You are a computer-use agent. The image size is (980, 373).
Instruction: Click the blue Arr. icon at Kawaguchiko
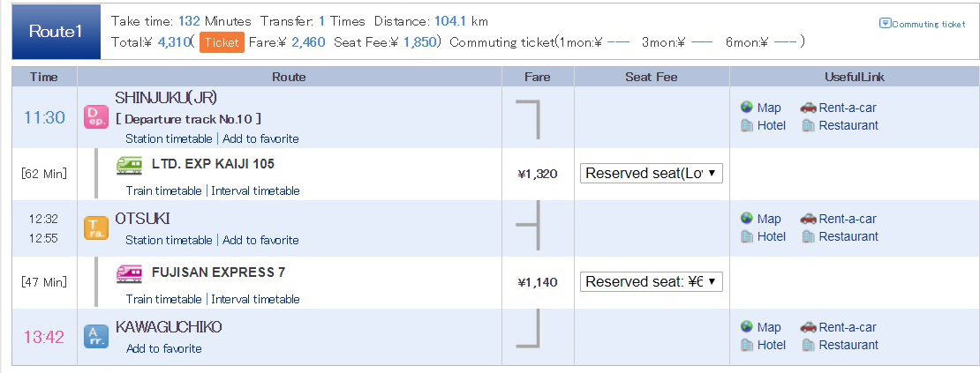tap(96, 337)
